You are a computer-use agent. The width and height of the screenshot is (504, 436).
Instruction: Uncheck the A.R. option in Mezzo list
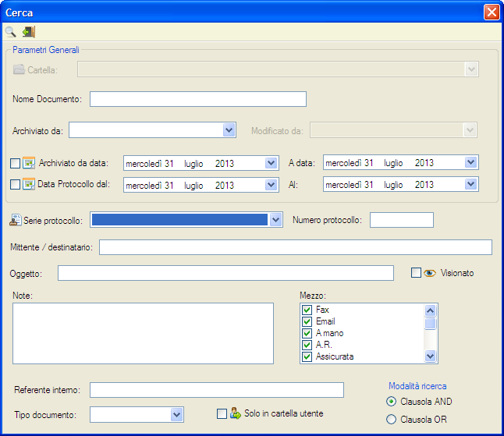(307, 345)
